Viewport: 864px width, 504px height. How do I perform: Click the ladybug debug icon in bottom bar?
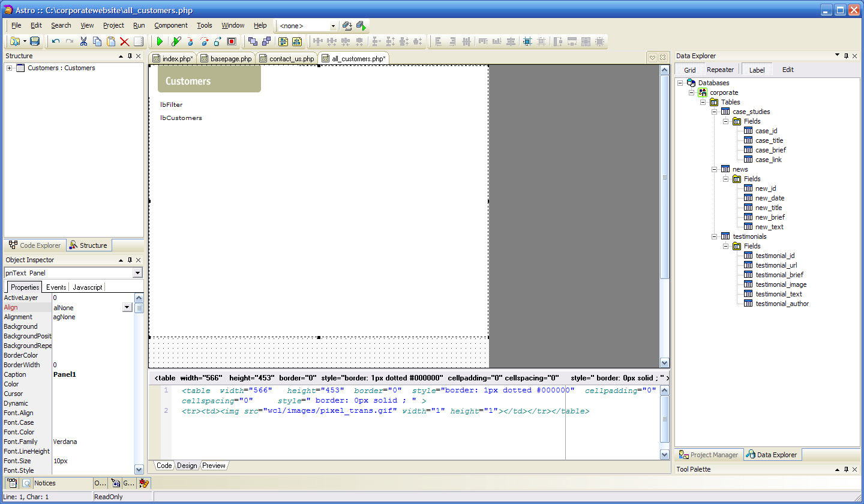[143, 483]
